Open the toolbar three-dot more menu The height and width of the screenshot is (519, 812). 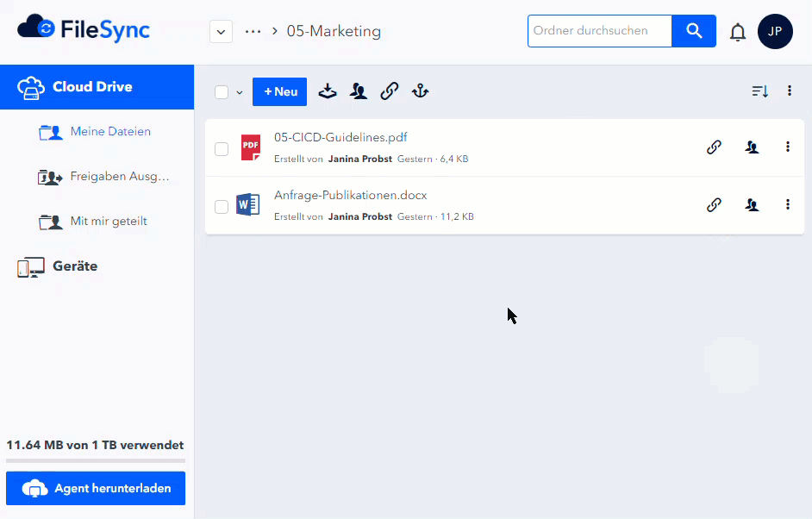point(790,91)
